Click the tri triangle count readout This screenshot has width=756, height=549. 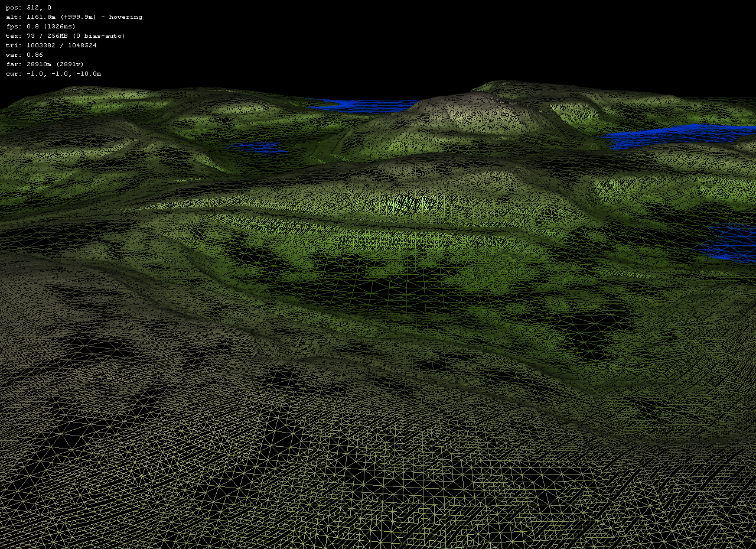51,46
